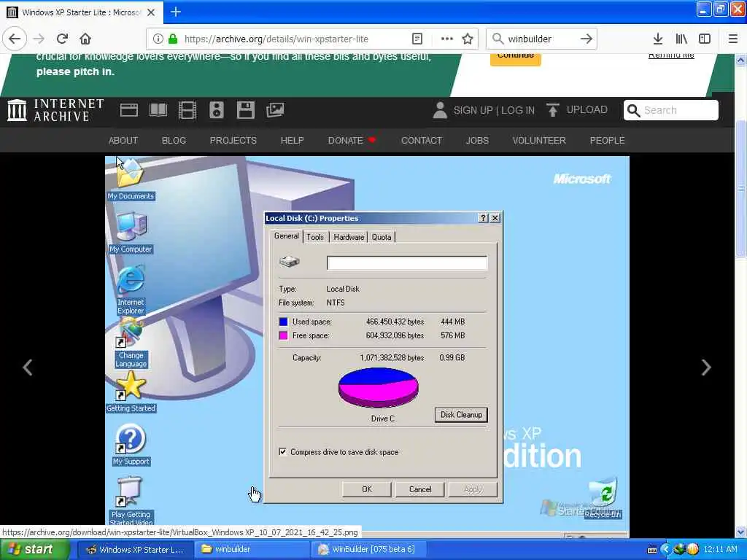The height and width of the screenshot is (560, 747).
Task: Switch to Windows XP Starter Lite taskbar button
Action: click(x=135, y=550)
